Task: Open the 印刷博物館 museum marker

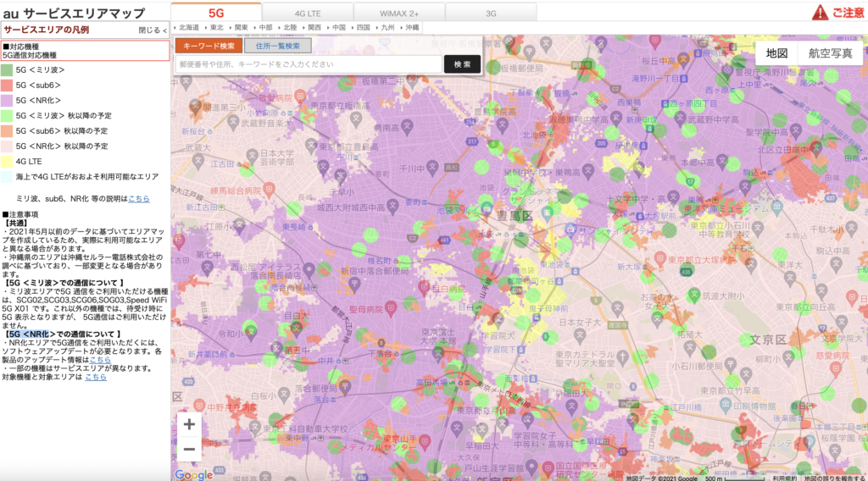Action: point(726,406)
